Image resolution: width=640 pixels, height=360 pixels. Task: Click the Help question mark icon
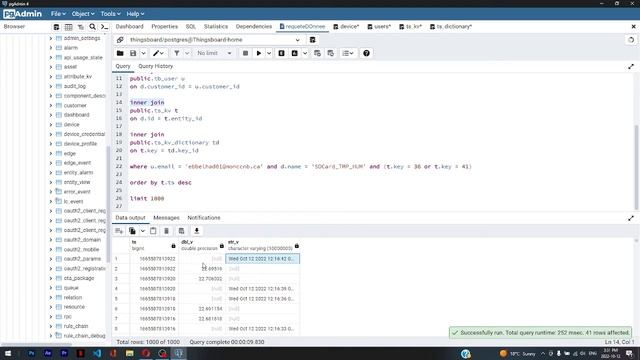pos(366,53)
